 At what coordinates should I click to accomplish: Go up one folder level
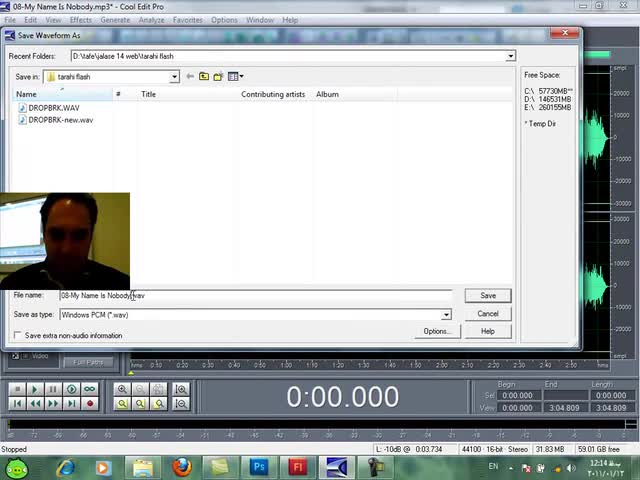point(204,76)
